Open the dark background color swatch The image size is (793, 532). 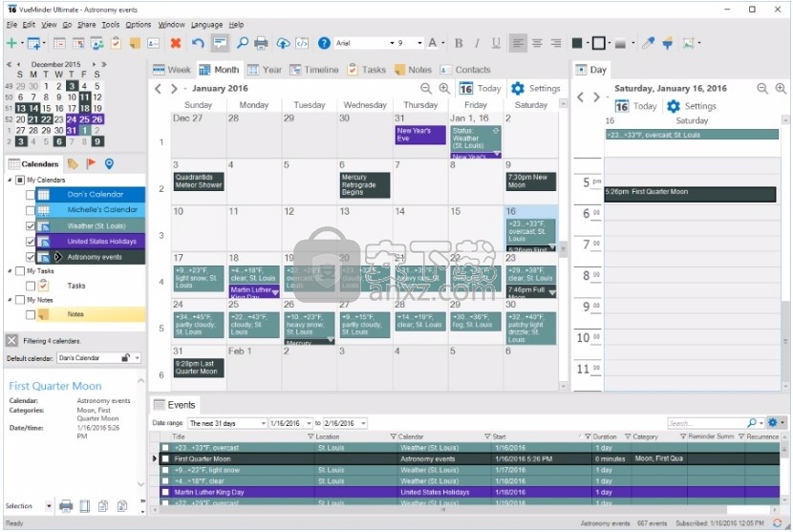pos(576,44)
